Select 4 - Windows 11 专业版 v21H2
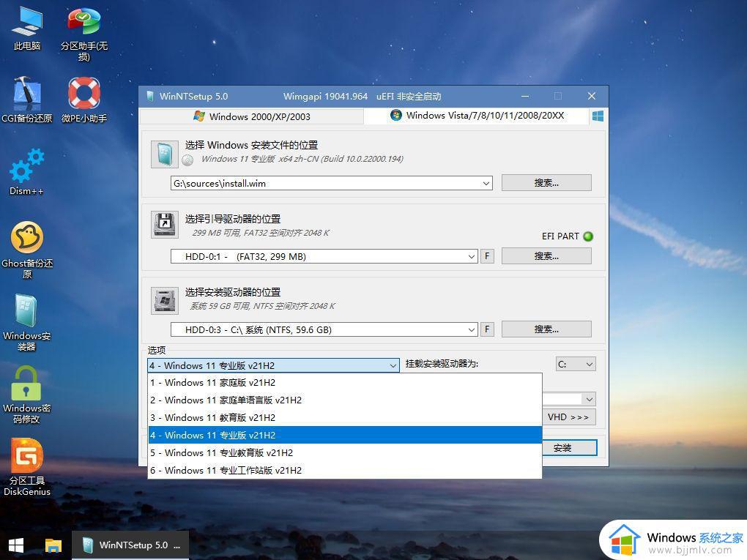 click(x=345, y=436)
